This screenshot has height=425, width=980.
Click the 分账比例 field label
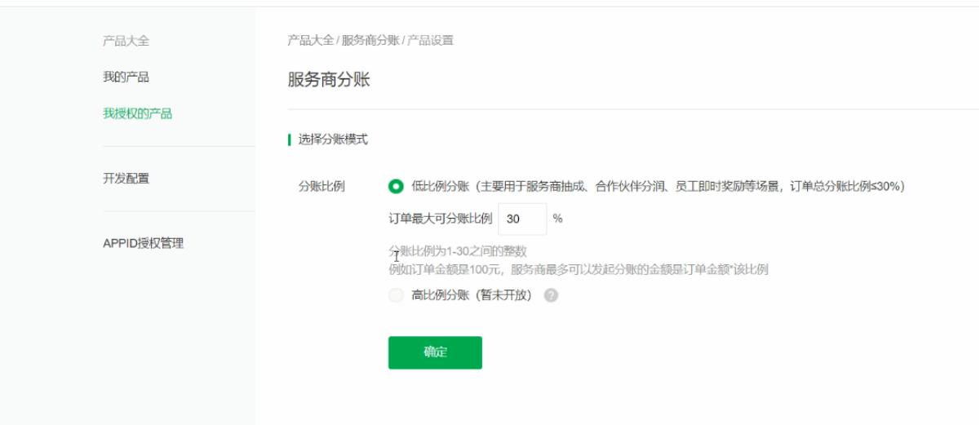pyautogui.click(x=321, y=186)
